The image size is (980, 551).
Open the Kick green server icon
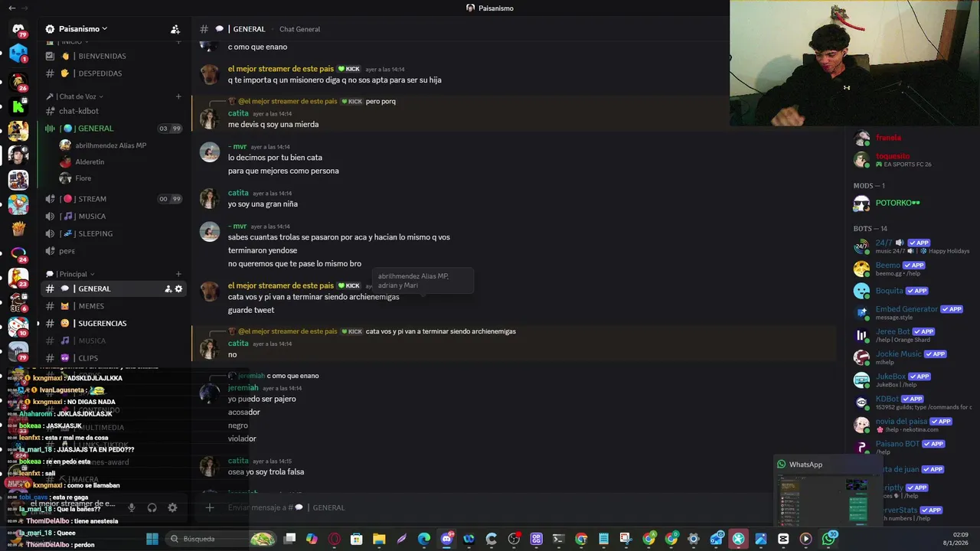pos(18,106)
